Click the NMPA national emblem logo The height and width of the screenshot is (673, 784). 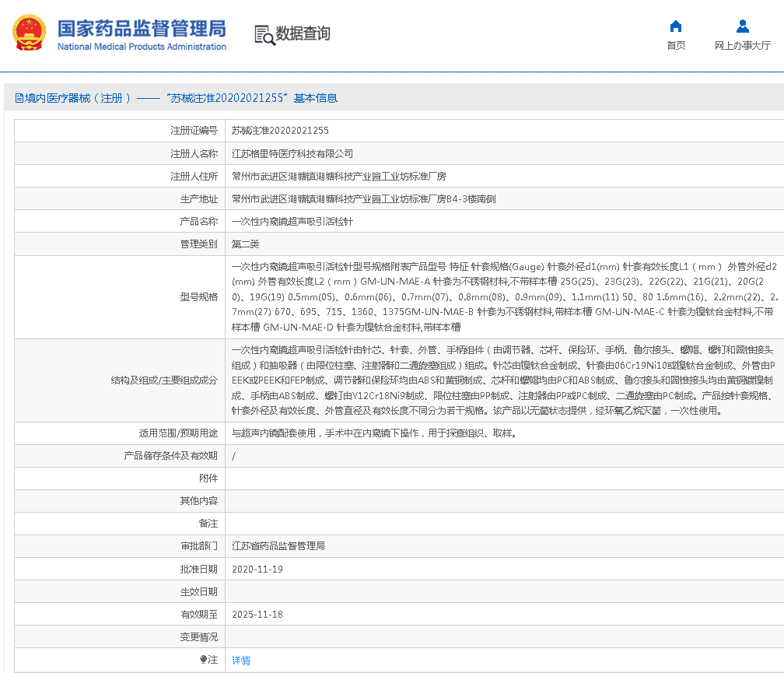coord(29,33)
